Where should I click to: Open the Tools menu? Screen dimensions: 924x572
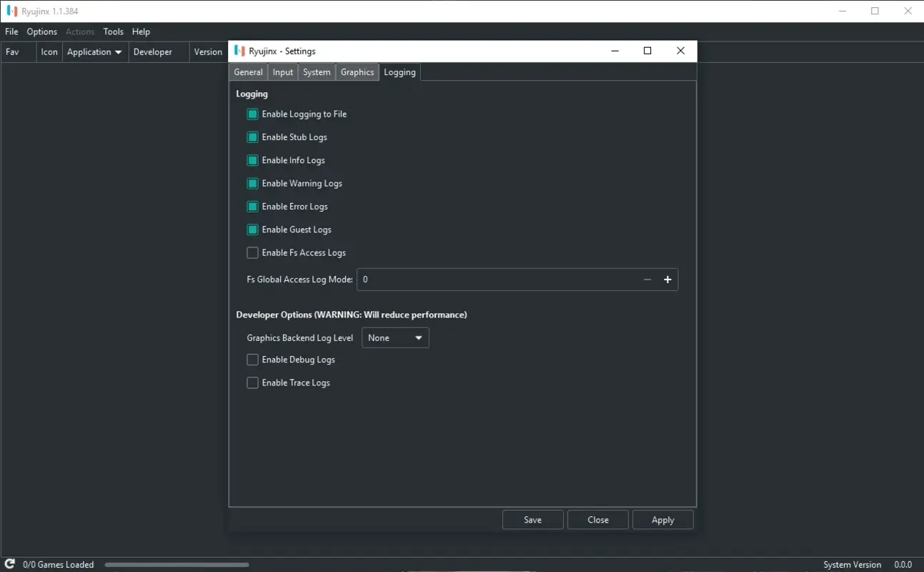pos(113,31)
